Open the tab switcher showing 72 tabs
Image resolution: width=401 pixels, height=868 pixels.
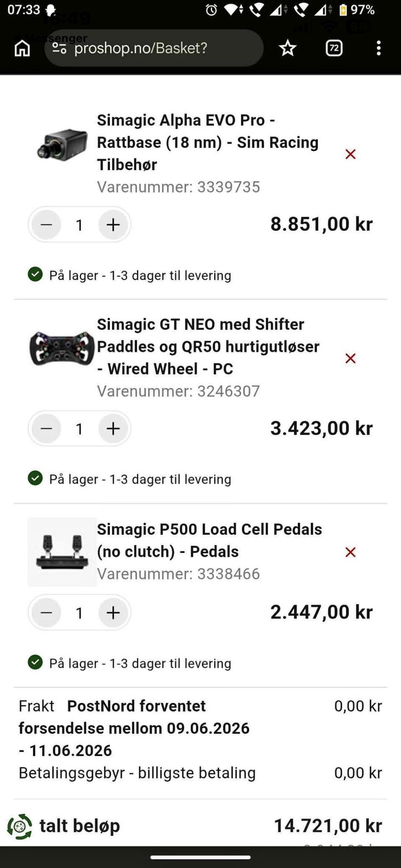pyautogui.click(x=334, y=48)
